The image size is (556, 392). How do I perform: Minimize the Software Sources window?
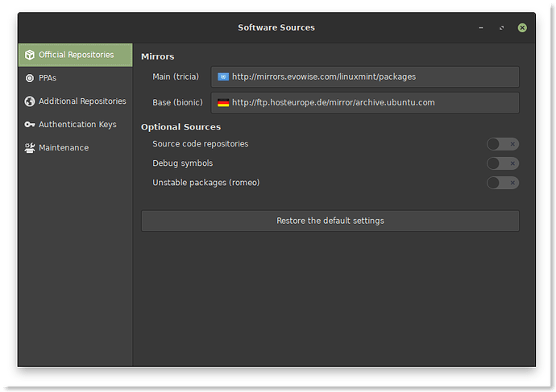coord(481,27)
